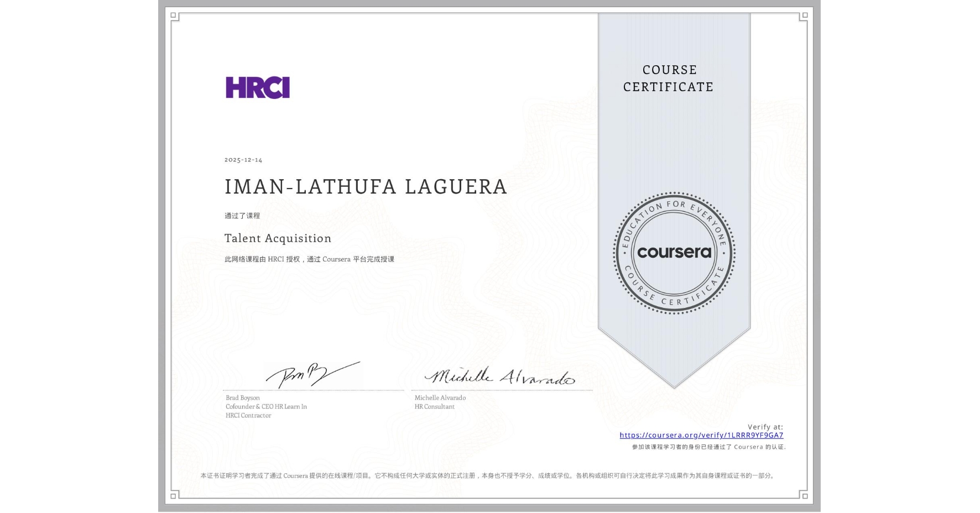The image size is (980, 513).
Task: Click the 'Verify at:' label
Action: [x=765, y=427]
